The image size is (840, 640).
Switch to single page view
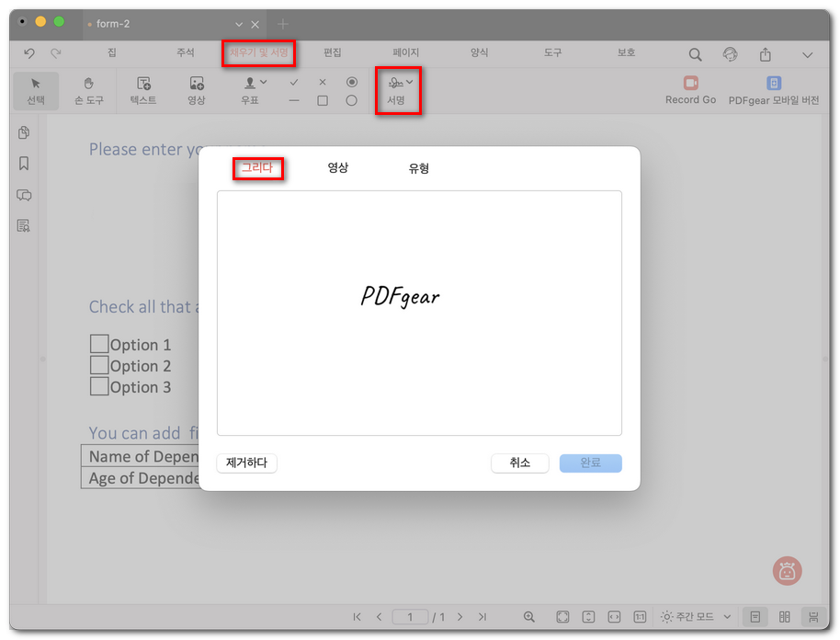click(755, 617)
